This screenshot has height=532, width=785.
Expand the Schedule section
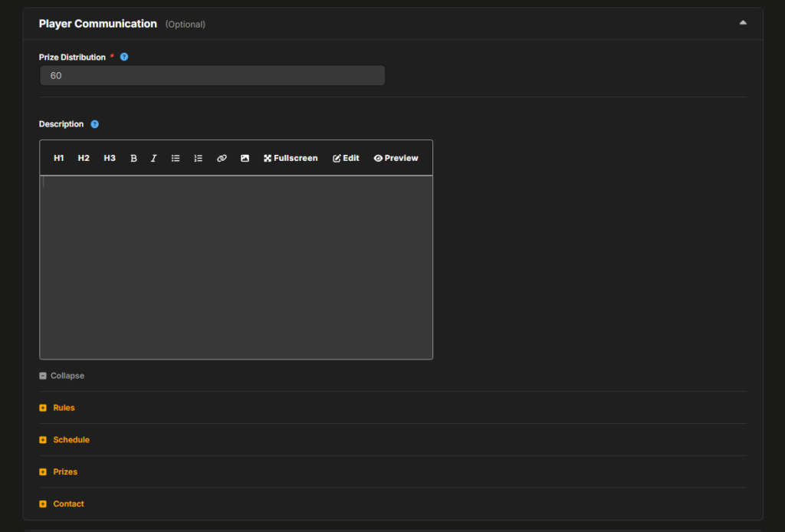tap(64, 440)
